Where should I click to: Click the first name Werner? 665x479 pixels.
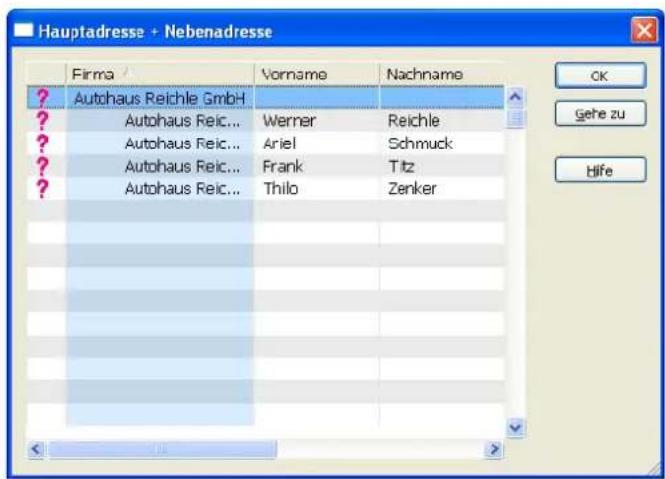click(289, 121)
